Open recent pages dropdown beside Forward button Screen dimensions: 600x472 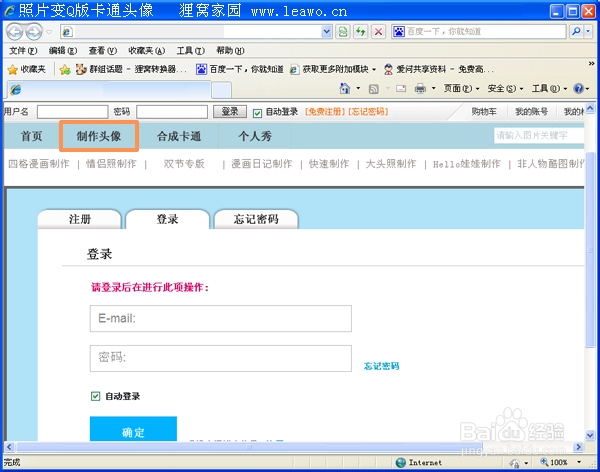coord(49,32)
